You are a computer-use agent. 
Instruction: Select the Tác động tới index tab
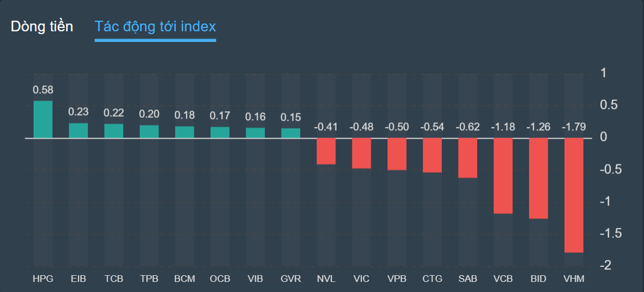155,26
